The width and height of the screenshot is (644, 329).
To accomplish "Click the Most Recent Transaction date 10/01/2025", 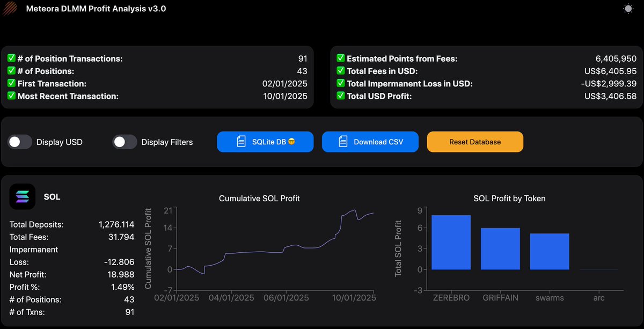I will coord(284,96).
